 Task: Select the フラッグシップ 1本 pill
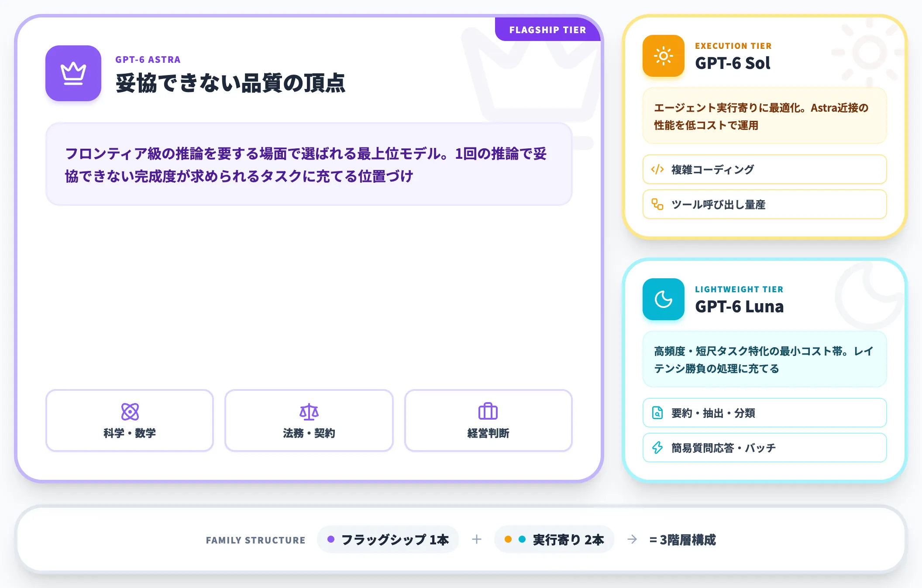point(388,540)
